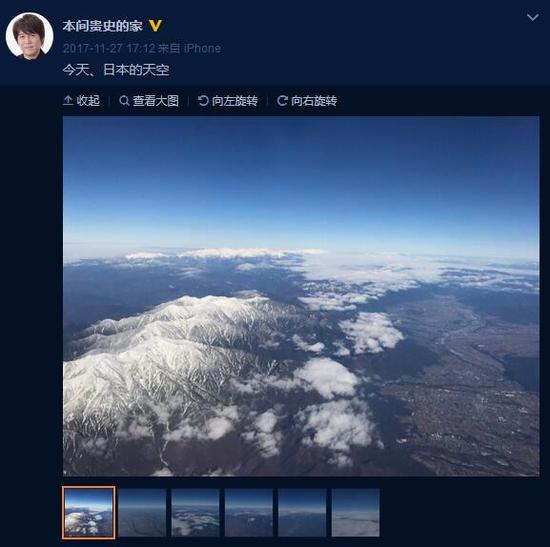Image resolution: width=550 pixels, height=547 pixels.
Task: Click the magnifier icon beside 查看大图
Action: [x=124, y=101]
